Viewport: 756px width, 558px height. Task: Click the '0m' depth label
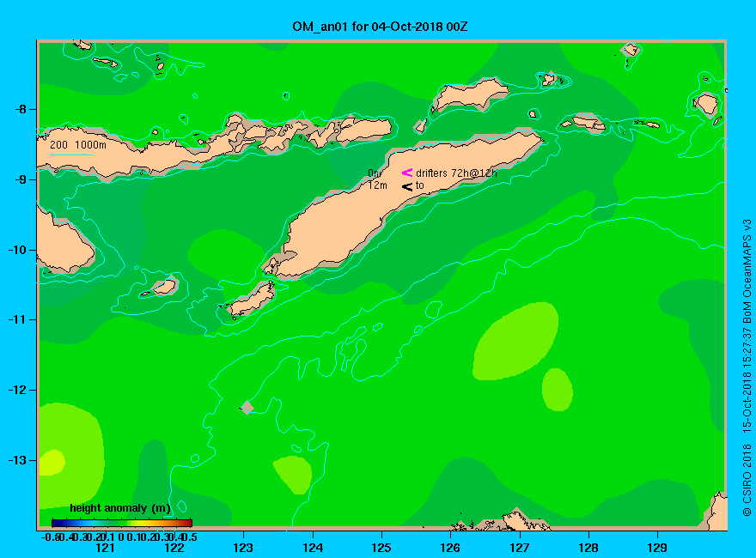pyautogui.click(x=375, y=173)
